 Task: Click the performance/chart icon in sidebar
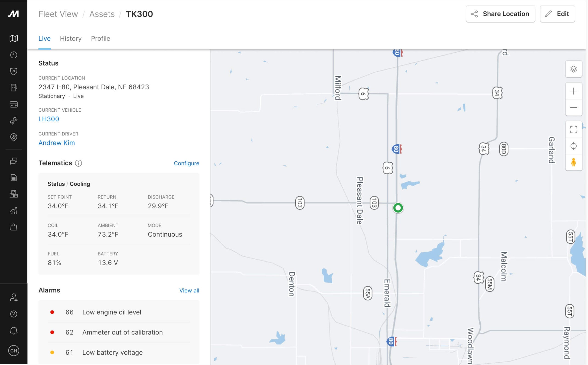[x=14, y=211]
